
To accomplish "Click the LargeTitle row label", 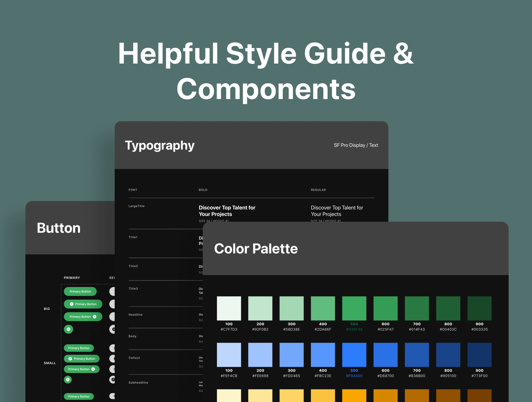I will (x=137, y=206).
